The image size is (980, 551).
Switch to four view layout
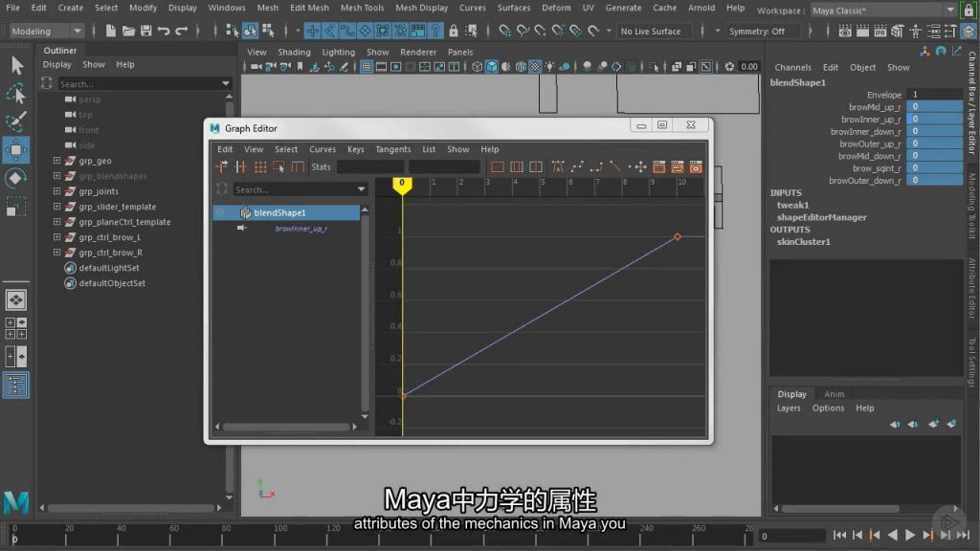tap(15, 329)
